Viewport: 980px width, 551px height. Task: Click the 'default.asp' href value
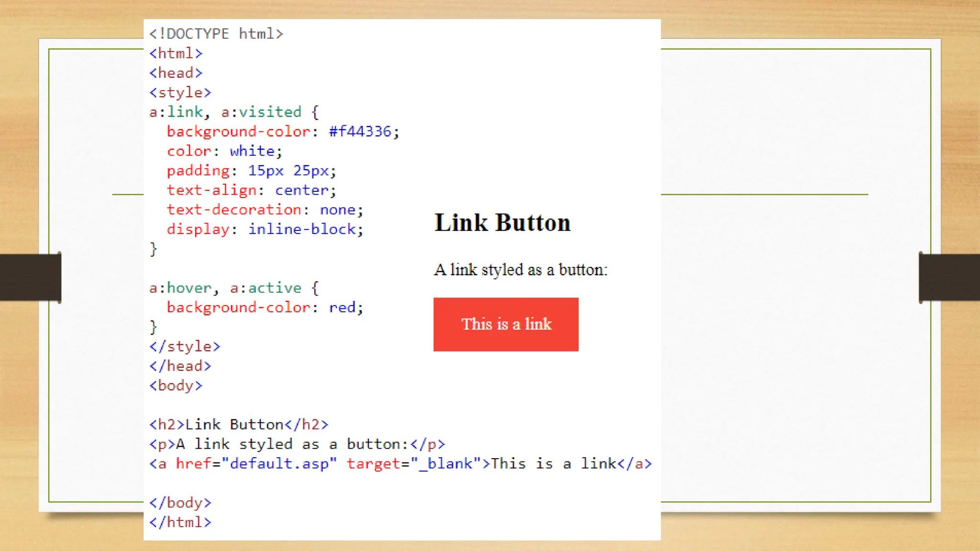tap(279, 463)
